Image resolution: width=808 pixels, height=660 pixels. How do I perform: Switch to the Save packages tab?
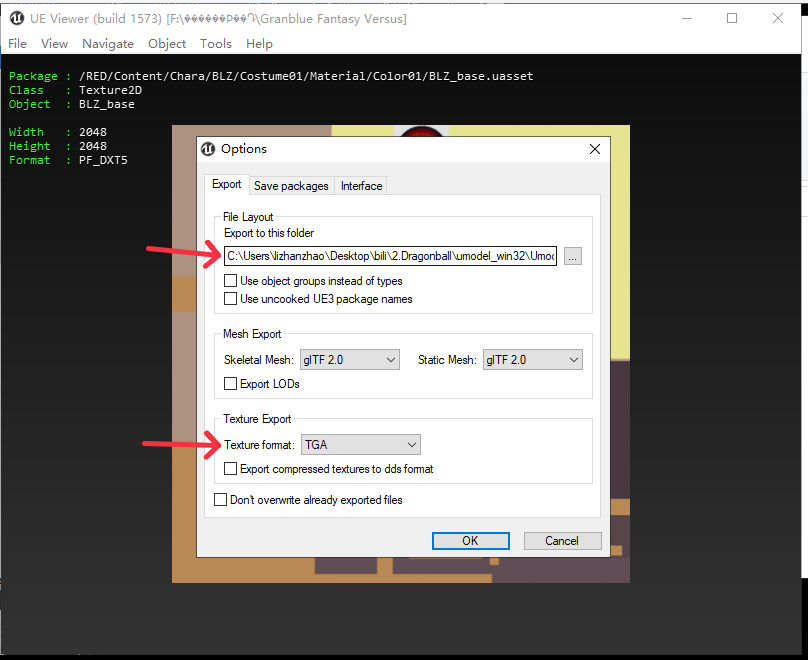291,186
